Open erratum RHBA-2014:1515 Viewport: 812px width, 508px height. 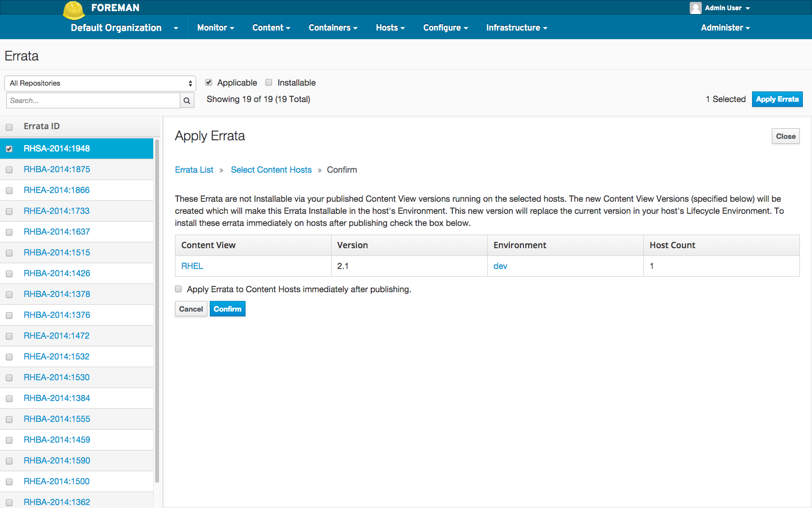click(x=57, y=253)
